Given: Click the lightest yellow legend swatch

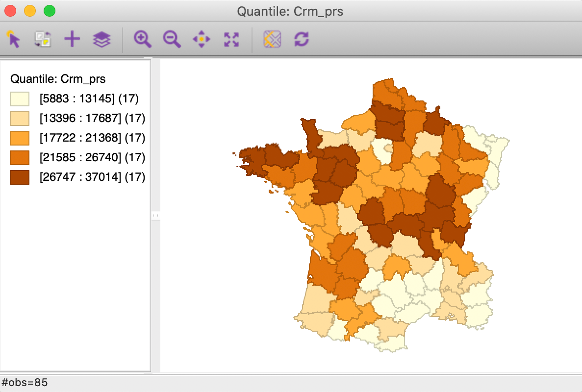Looking at the screenshot, I should [20, 99].
